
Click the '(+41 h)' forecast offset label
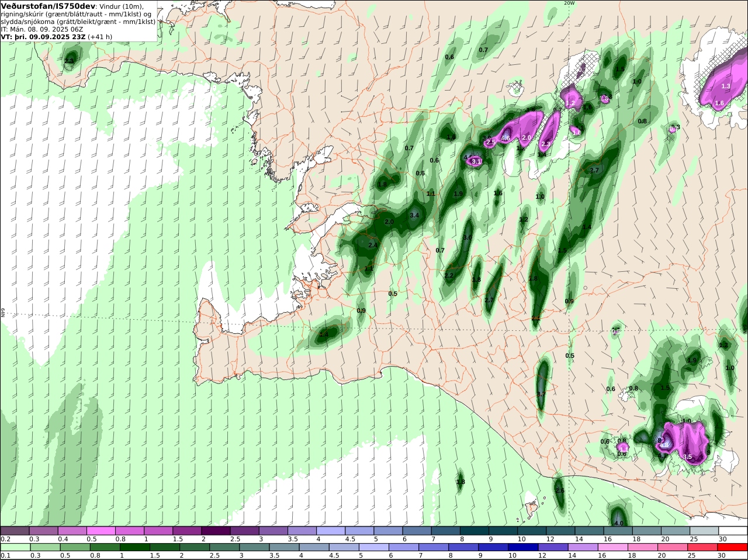tap(101, 37)
